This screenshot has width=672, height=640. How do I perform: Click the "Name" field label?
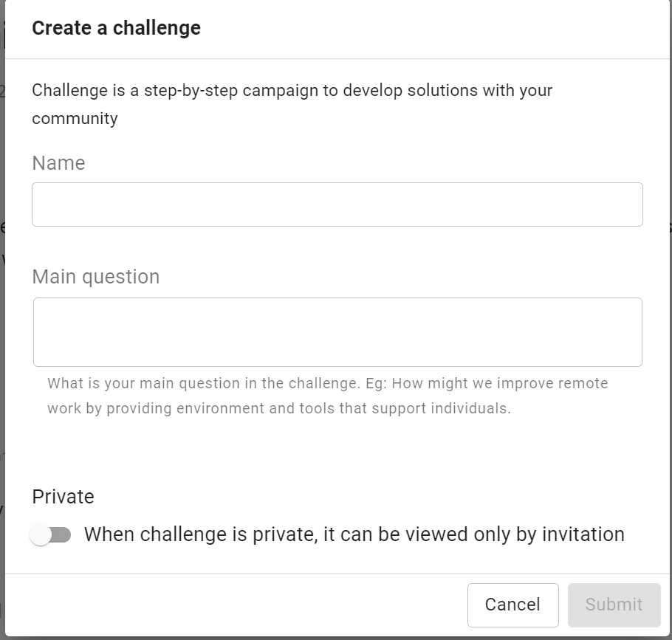click(x=58, y=163)
